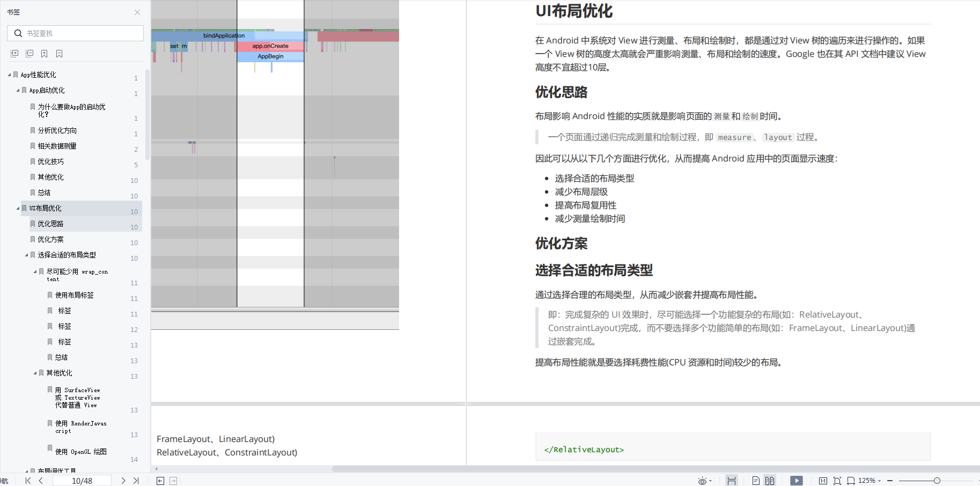Image resolution: width=980 pixels, height=486 pixels.
Task: Toggle the eye-protection mode icon
Action: [x=702, y=481]
